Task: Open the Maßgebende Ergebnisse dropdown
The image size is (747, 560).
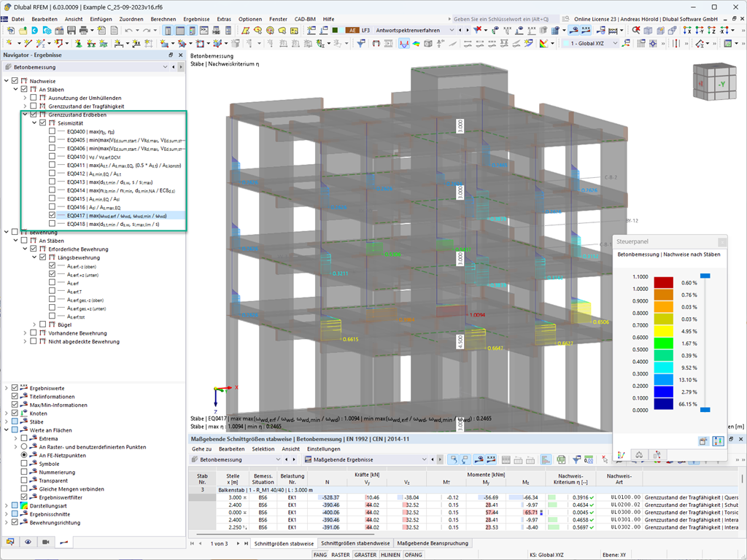Action: coord(424,459)
